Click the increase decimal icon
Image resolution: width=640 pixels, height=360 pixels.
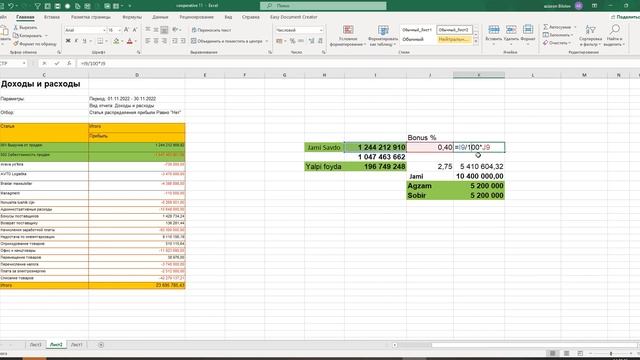(311, 41)
